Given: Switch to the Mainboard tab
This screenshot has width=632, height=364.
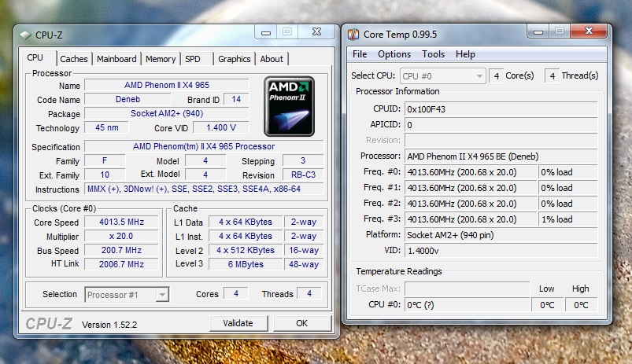Looking at the screenshot, I should [x=116, y=59].
